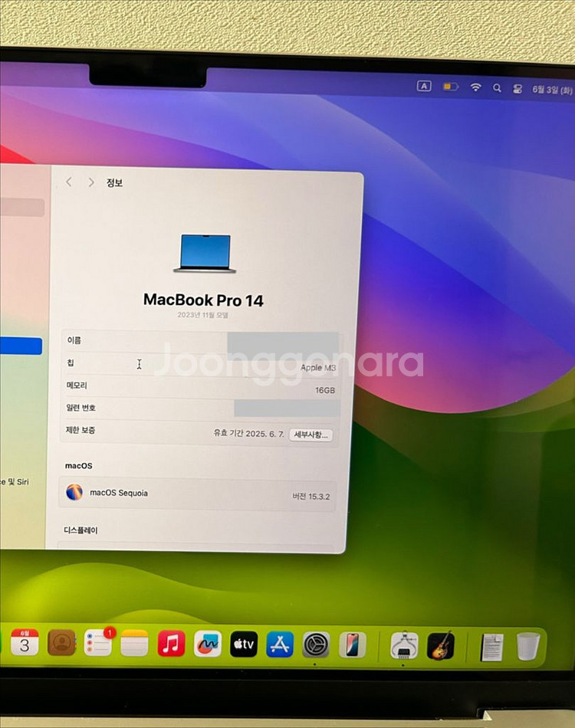The image size is (575, 728).
Task: Click the 칩 row label
Action: pyautogui.click(x=70, y=362)
